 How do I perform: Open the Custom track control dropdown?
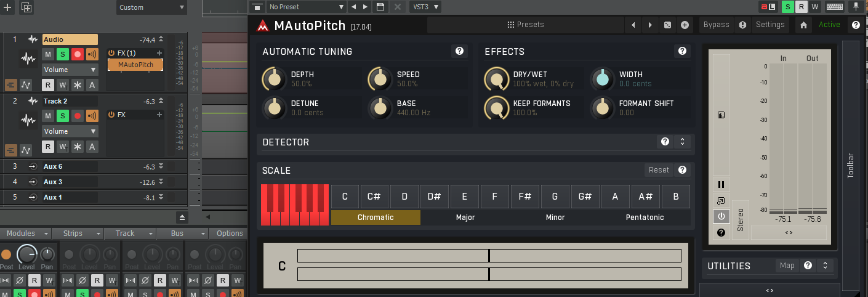pos(152,7)
